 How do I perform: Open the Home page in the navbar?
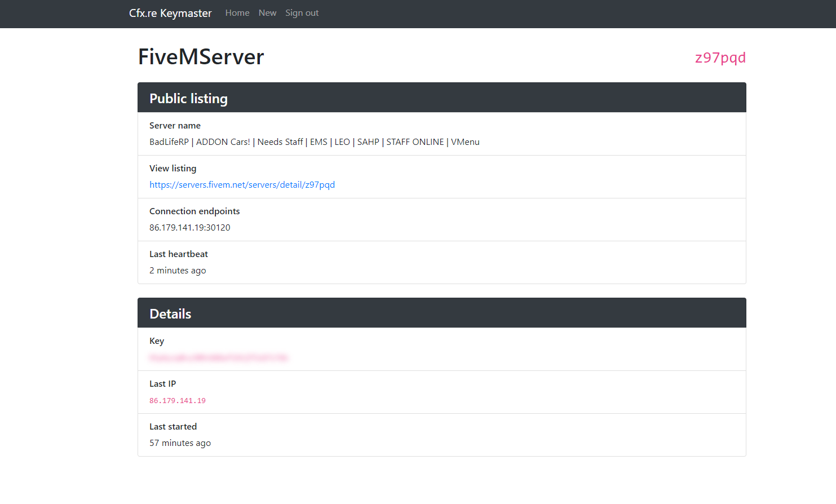(237, 12)
